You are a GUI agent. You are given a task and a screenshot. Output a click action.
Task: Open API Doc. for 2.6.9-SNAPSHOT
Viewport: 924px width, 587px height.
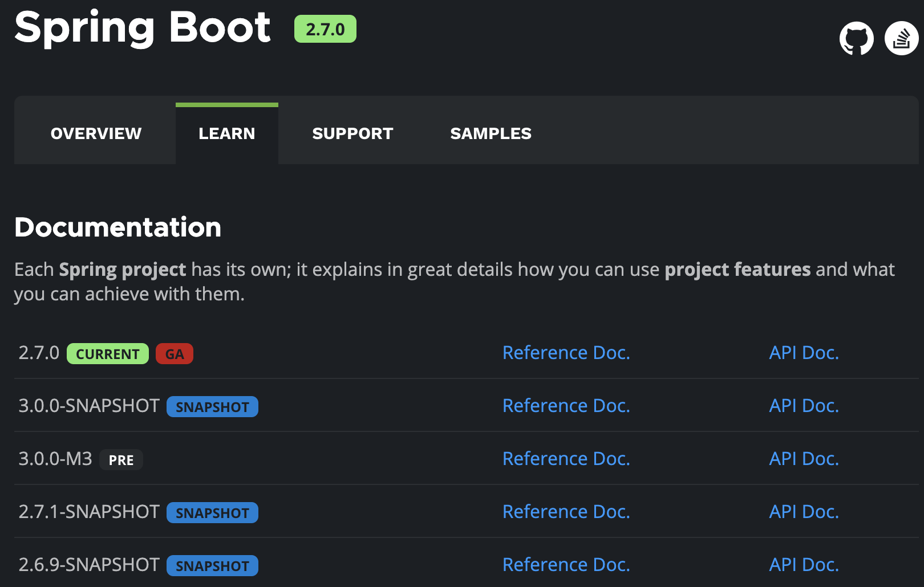pyautogui.click(x=804, y=565)
